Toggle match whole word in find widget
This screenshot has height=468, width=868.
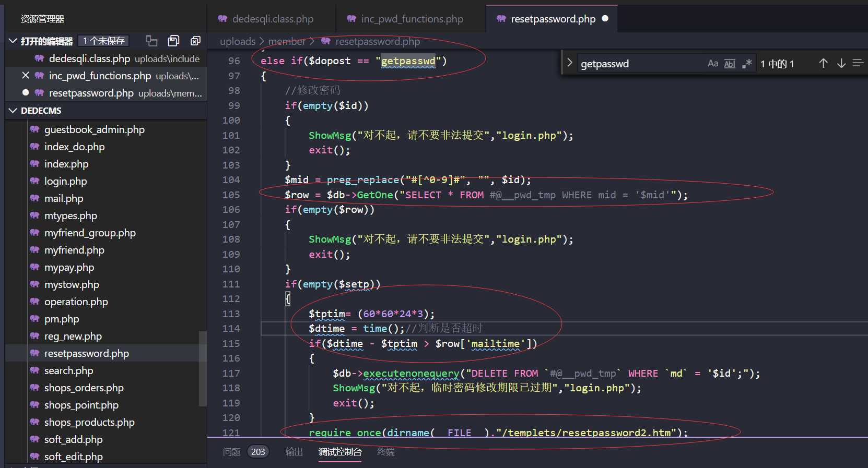tap(730, 64)
